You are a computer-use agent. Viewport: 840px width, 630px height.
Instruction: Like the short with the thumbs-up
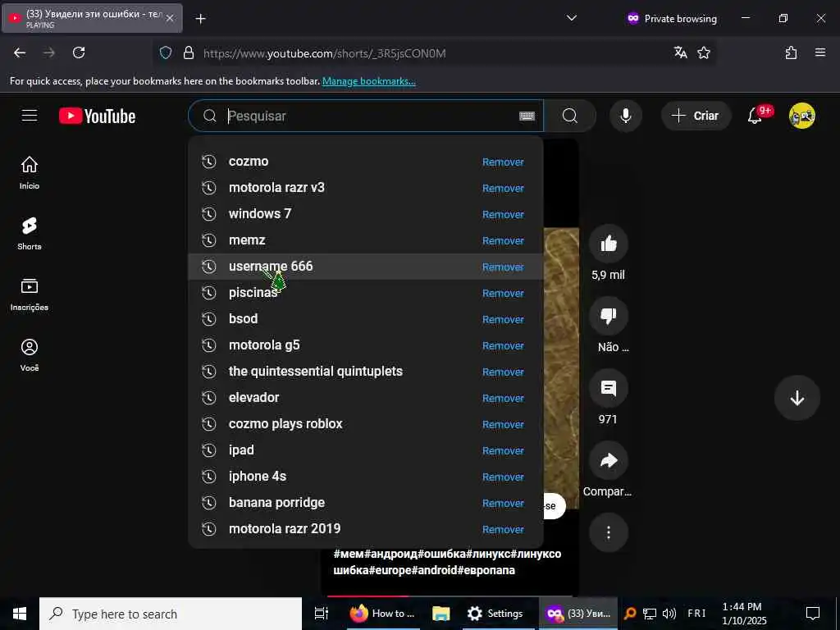[608, 244]
